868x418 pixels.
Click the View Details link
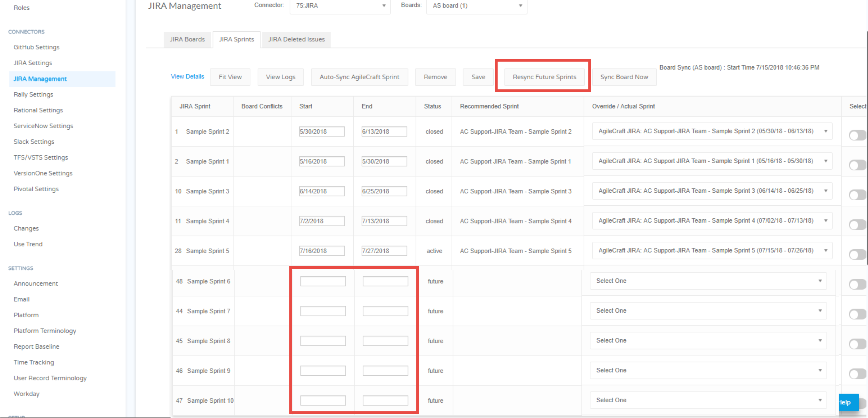187,77
